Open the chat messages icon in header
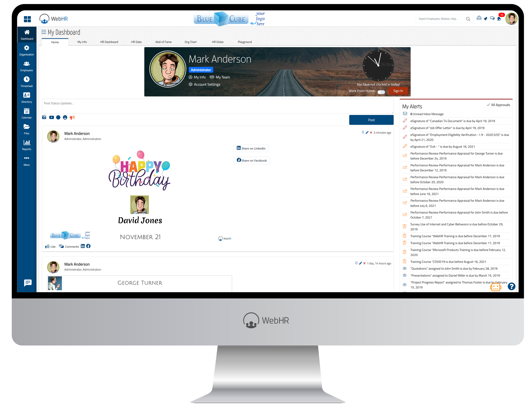 pyautogui.click(x=492, y=19)
